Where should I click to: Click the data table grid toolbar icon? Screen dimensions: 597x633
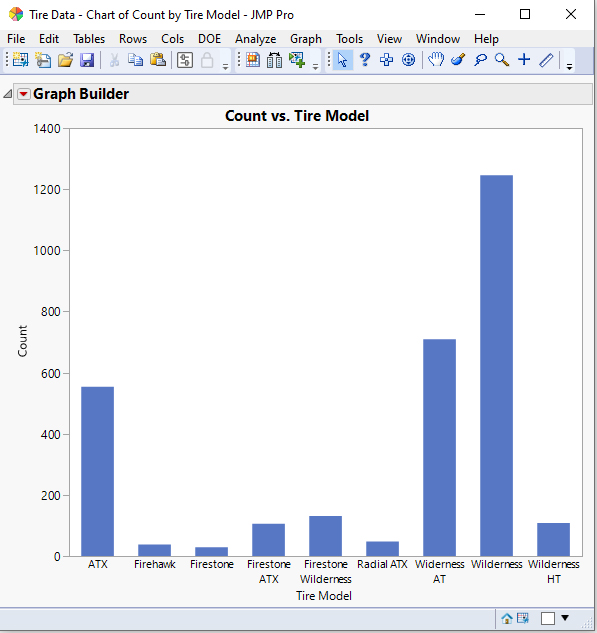(x=253, y=60)
